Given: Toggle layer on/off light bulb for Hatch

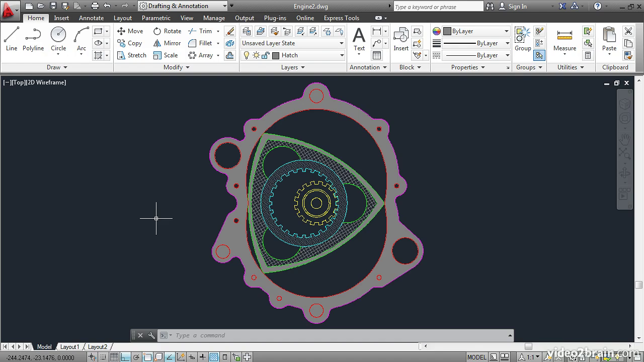Looking at the screenshot, I should coord(247,55).
